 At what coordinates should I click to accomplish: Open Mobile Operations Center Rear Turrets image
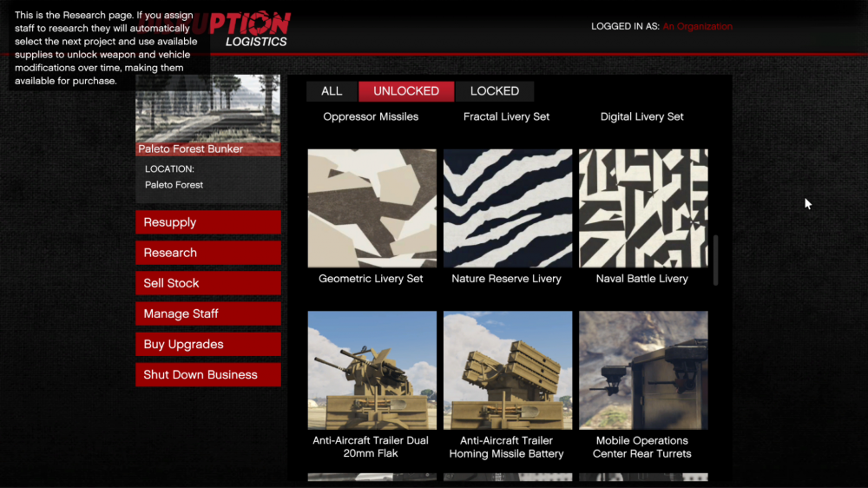643,370
